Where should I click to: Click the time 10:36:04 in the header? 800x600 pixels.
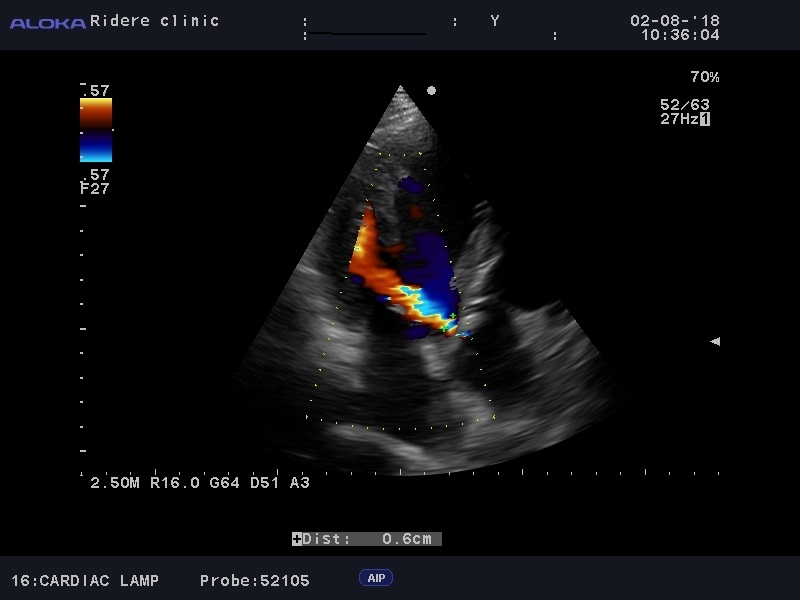pos(680,34)
